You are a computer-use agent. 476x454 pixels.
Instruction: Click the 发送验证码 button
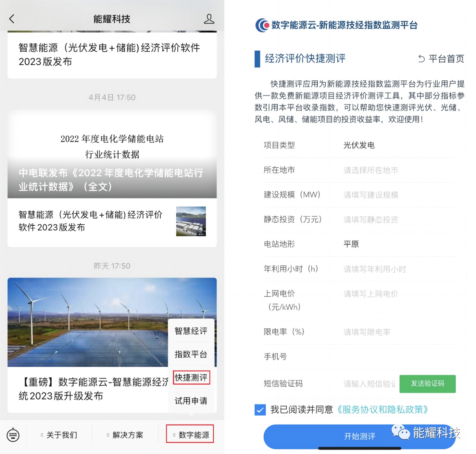pos(428,384)
